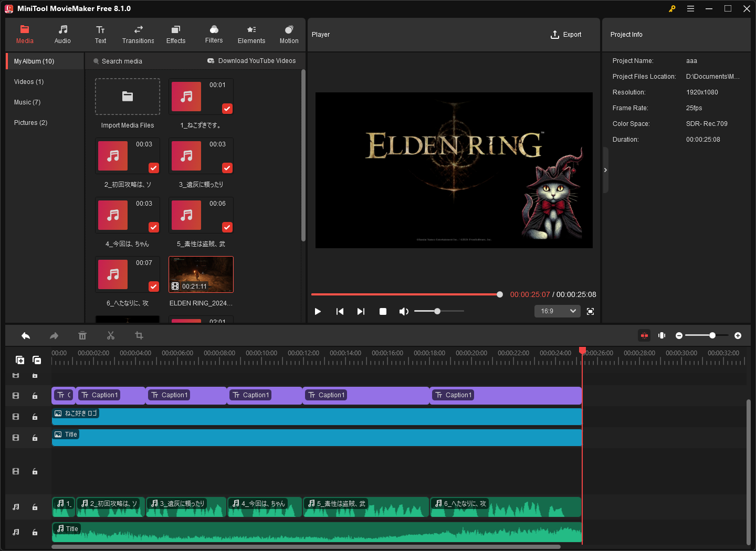Click the Export button

pos(566,35)
